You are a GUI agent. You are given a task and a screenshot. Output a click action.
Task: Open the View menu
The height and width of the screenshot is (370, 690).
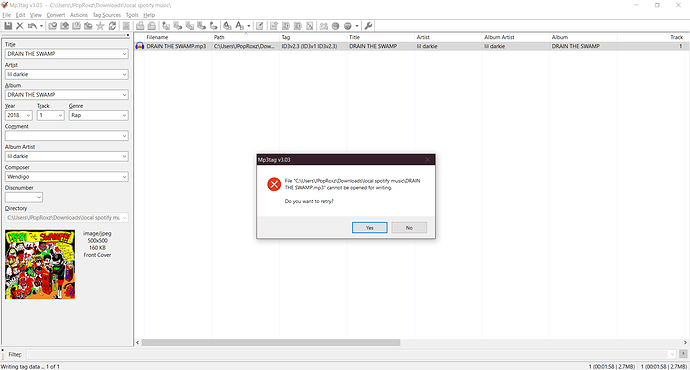[36, 15]
